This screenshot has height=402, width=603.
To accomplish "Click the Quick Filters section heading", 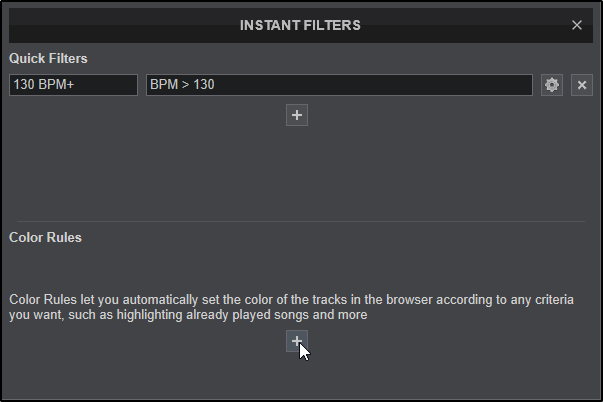I will (x=48, y=59).
